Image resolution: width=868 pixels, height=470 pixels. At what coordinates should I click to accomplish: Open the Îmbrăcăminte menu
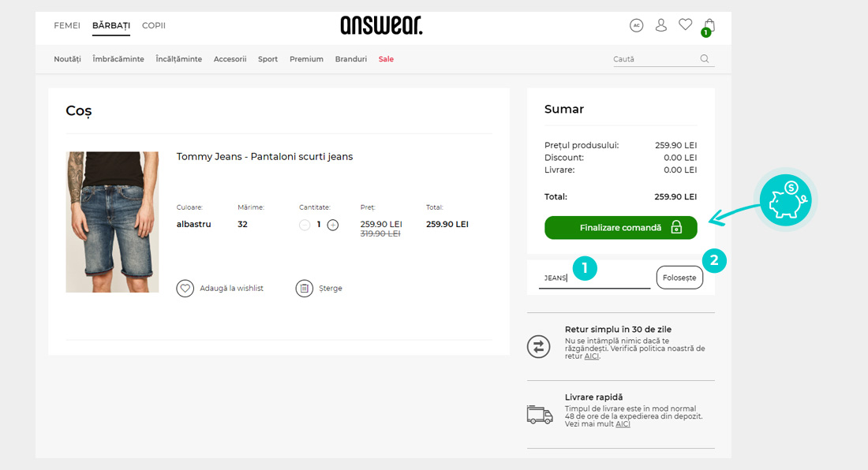(x=118, y=59)
